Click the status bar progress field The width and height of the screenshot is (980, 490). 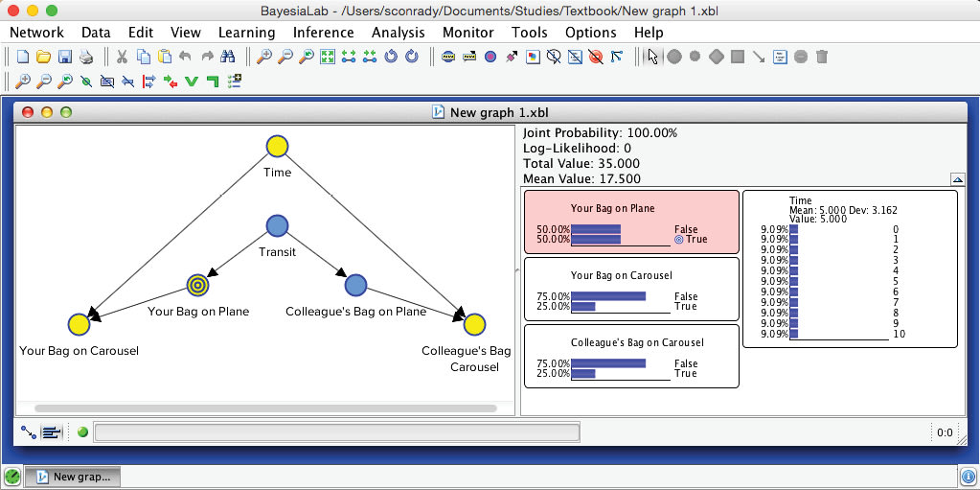[x=336, y=432]
